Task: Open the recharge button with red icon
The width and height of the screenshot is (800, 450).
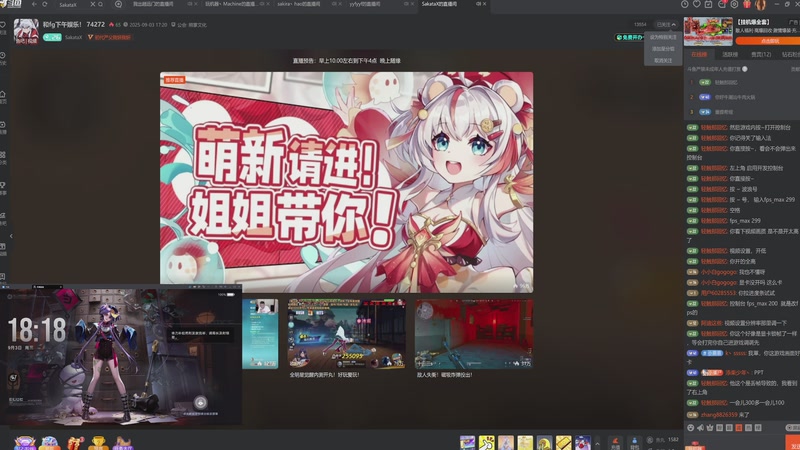Action: pyautogui.click(x=615, y=443)
